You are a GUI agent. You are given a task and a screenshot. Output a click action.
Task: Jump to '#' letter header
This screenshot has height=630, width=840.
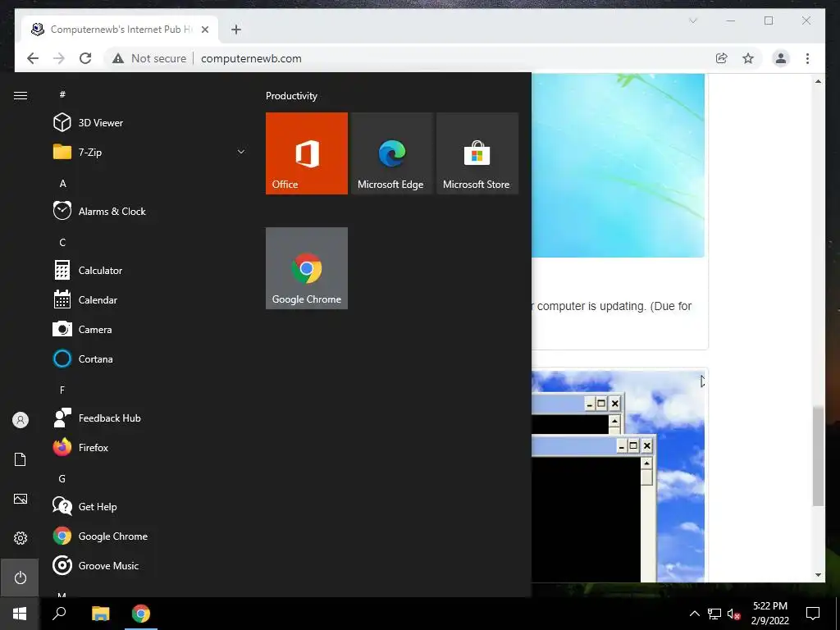tap(62, 94)
